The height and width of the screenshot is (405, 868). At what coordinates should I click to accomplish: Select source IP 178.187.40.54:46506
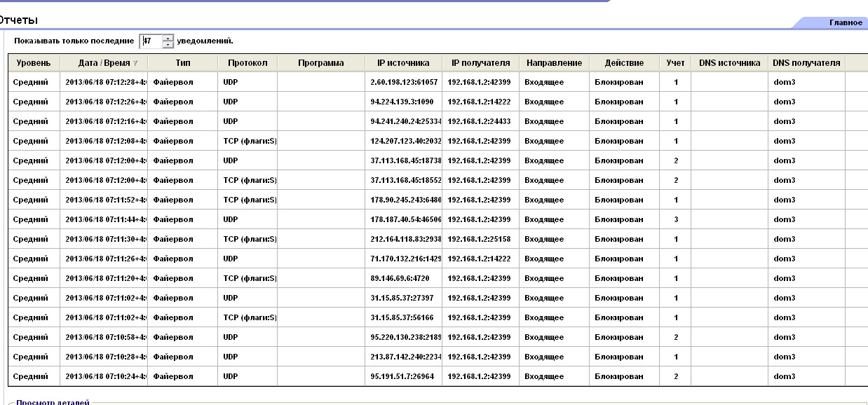[x=405, y=219]
